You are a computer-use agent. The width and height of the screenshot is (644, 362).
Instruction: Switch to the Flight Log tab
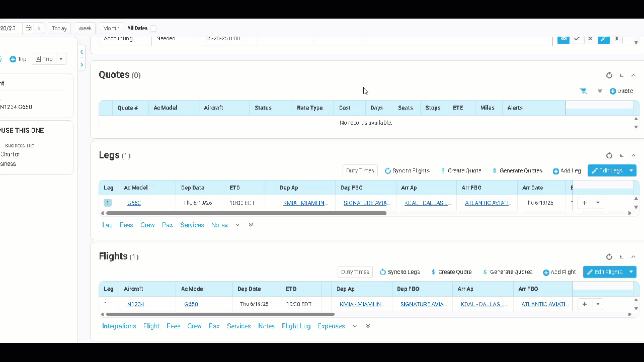click(296, 326)
